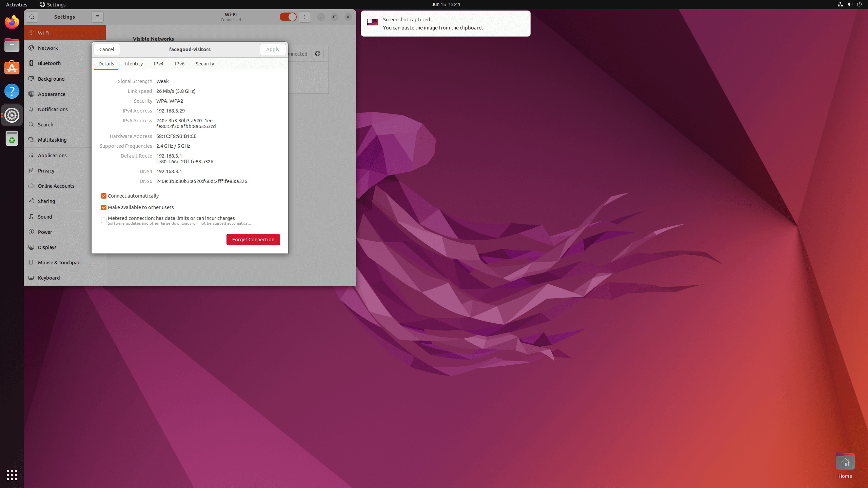Open the IPv6 tab

coord(180,64)
